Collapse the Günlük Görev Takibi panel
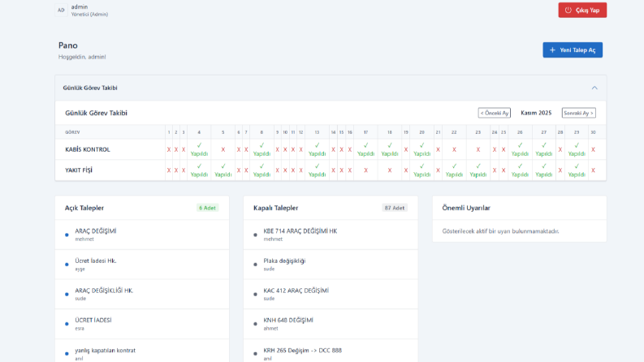The height and width of the screenshot is (362, 644). [x=594, y=88]
